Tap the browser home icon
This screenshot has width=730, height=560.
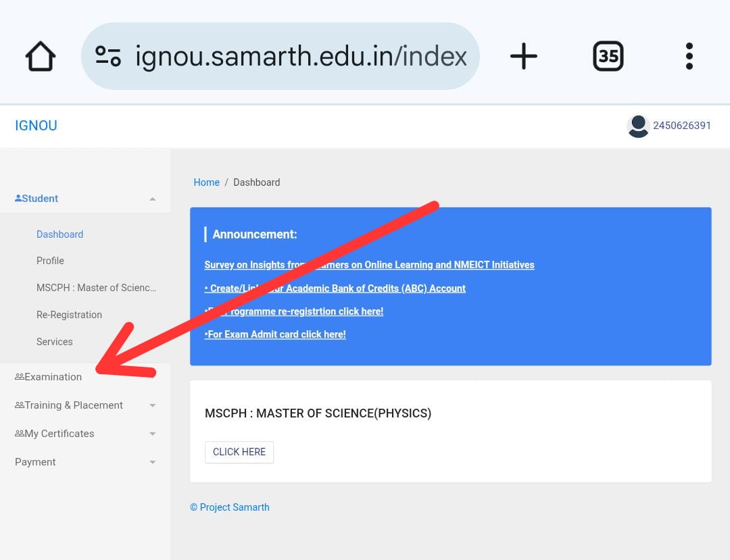tap(41, 56)
